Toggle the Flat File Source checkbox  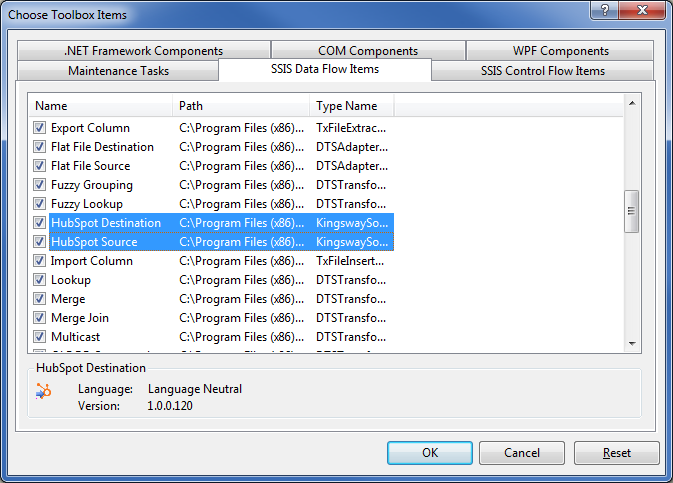pos(39,165)
